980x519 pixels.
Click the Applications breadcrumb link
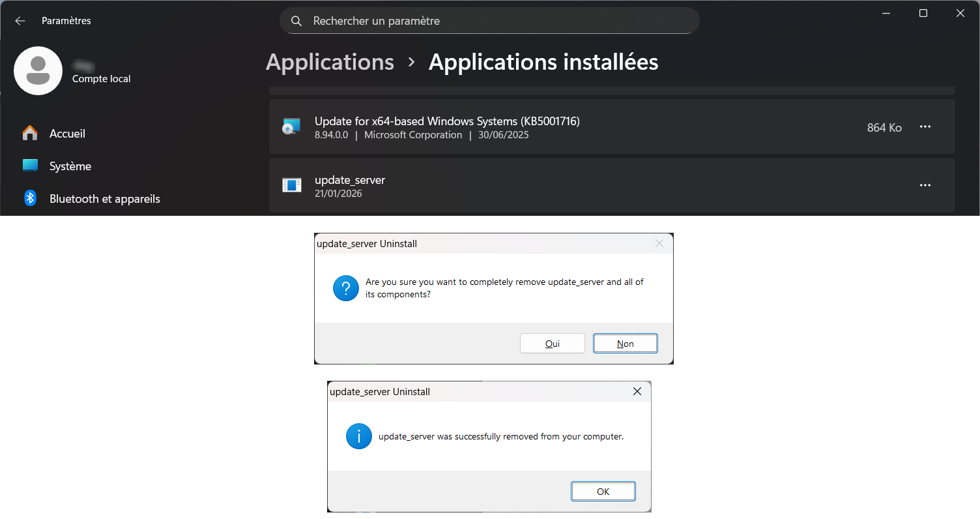coord(330,62)
